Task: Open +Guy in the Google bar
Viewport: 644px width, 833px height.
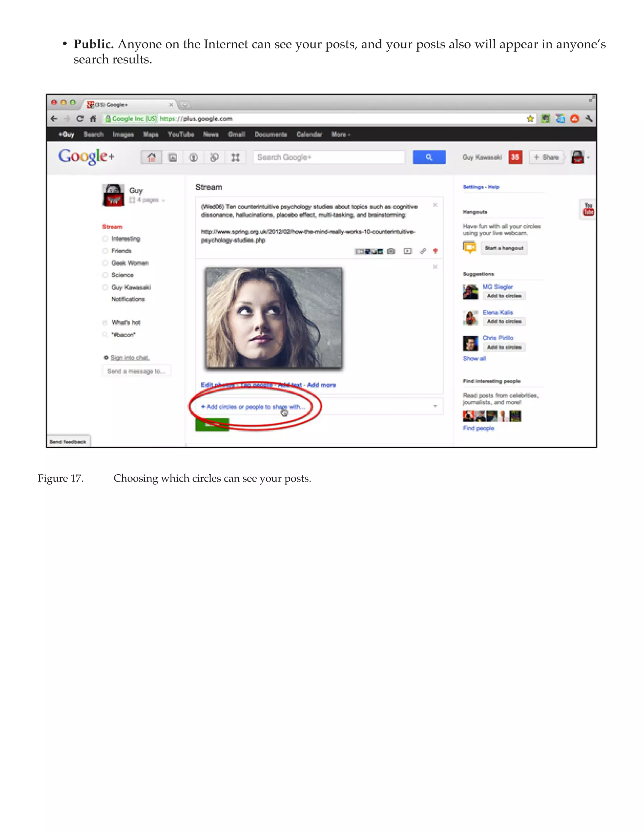Action: click(x=66, y=134)
